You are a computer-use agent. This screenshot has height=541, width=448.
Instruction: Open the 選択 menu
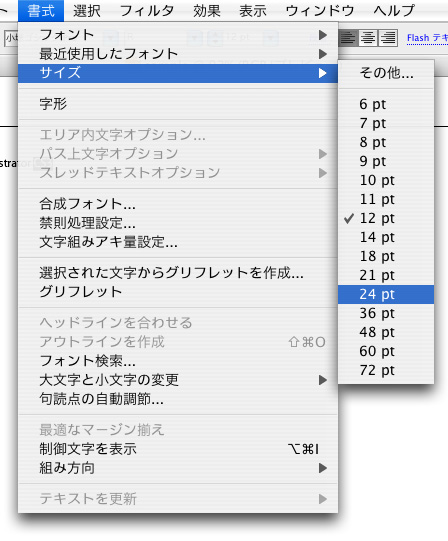pos(87,11)
